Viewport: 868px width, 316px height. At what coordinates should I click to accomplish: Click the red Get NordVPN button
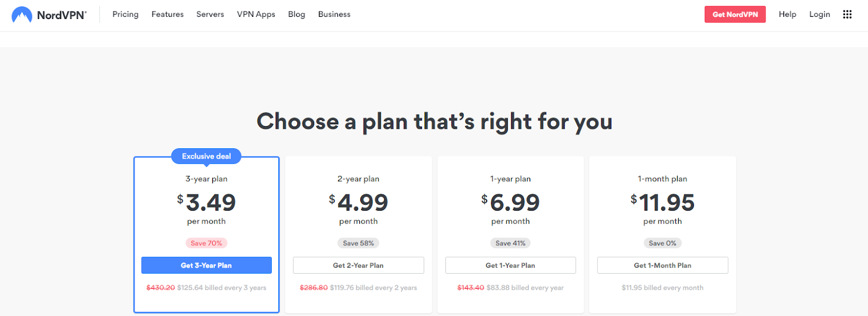pyautogui.click(x=735, y=14)
